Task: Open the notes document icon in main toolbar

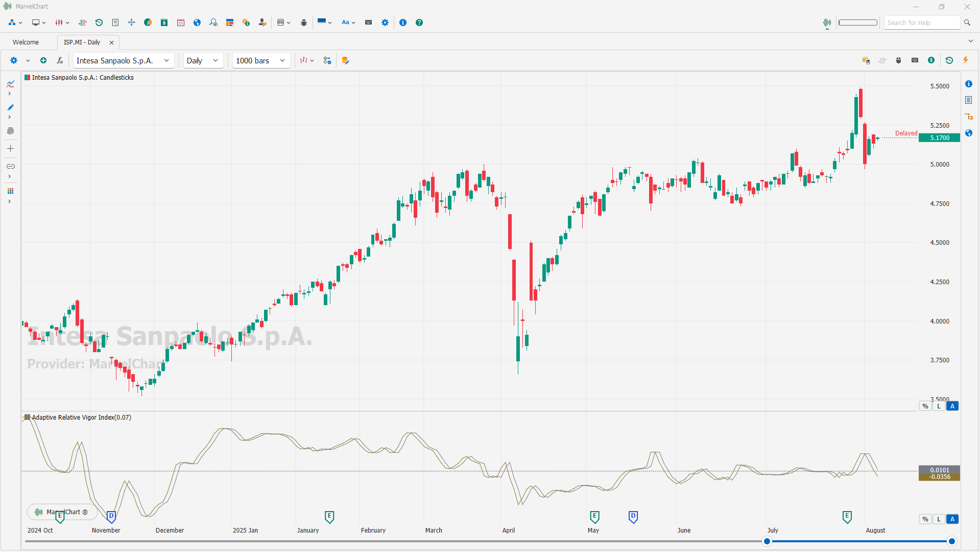Action: click(x=115, y=22)
